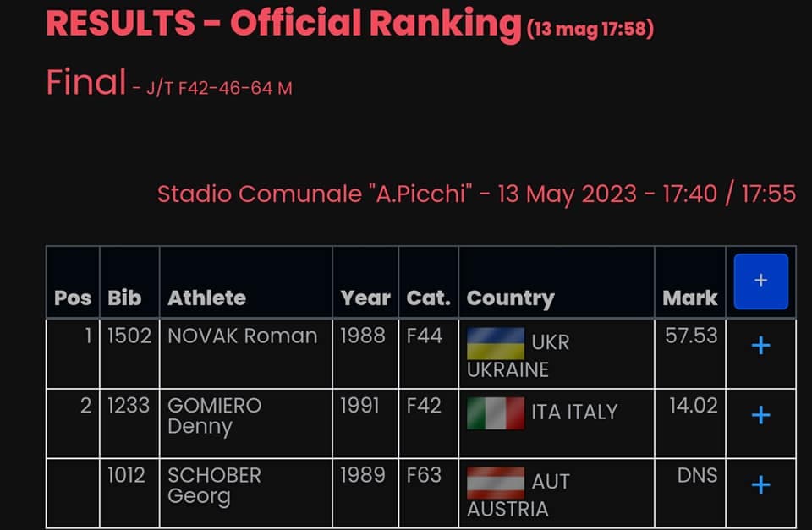812x530 pixels.
Task: Open athlete NOVAK Roman's name
Action: pos(243,336)
